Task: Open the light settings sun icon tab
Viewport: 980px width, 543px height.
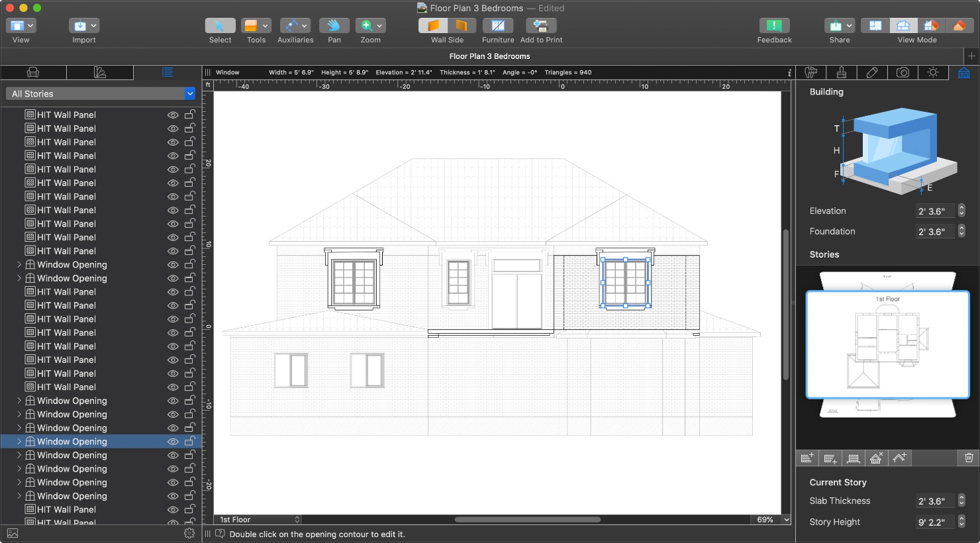Action: tap(933, 73)
